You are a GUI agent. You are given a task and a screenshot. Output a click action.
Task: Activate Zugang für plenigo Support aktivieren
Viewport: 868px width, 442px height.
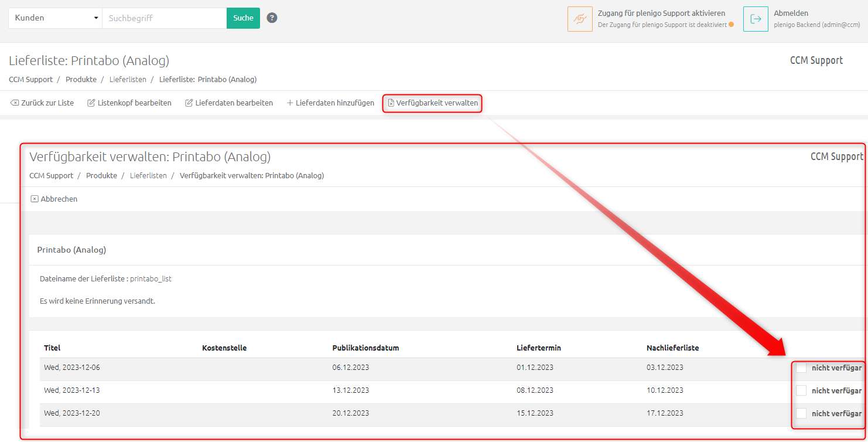point(661,13)
